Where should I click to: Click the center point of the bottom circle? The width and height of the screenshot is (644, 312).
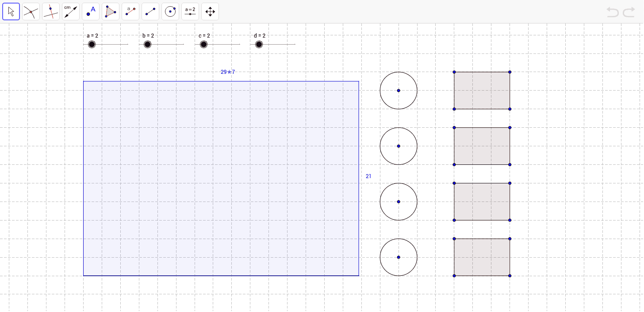click(x=399, y=257)
